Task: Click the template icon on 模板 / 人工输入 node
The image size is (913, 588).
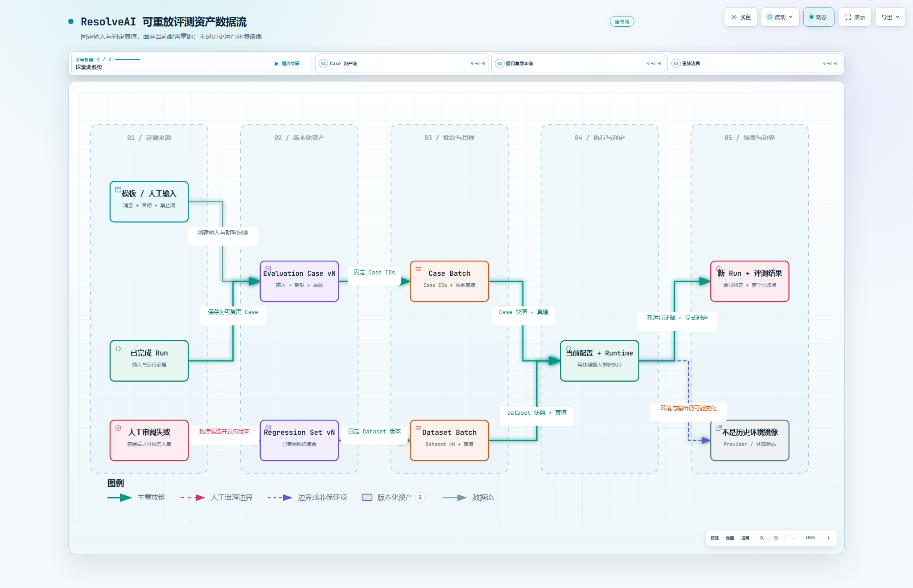Action: pos(118,189)
